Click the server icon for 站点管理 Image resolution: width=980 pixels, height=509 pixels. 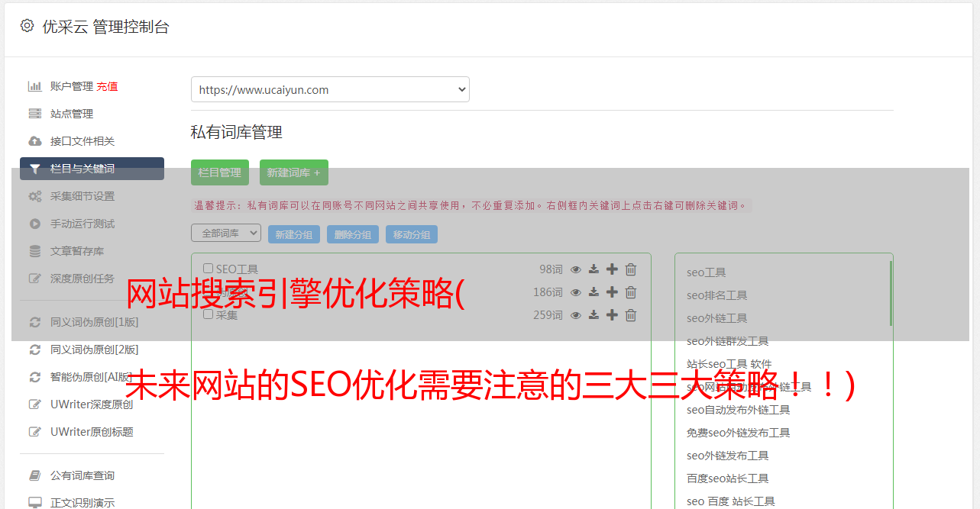click(34, 114)
